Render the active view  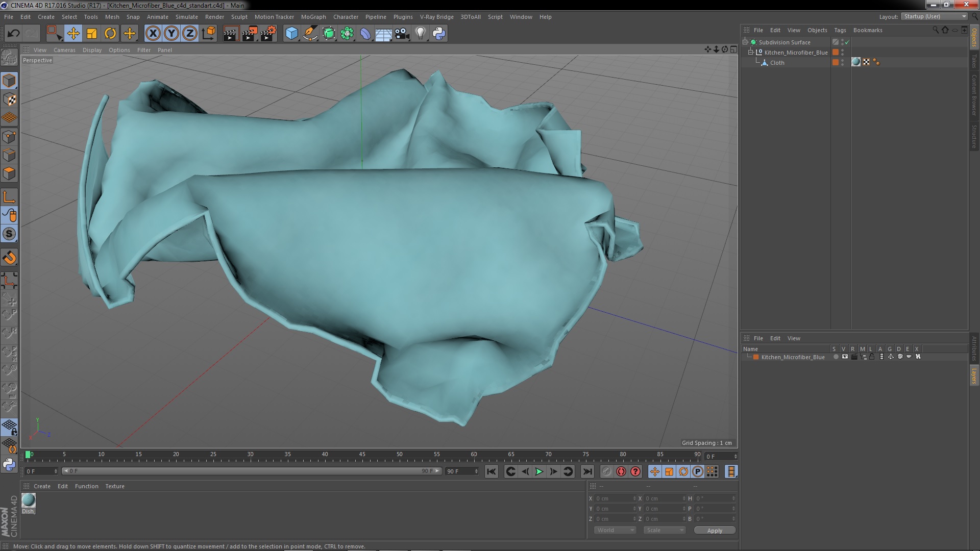231,34
